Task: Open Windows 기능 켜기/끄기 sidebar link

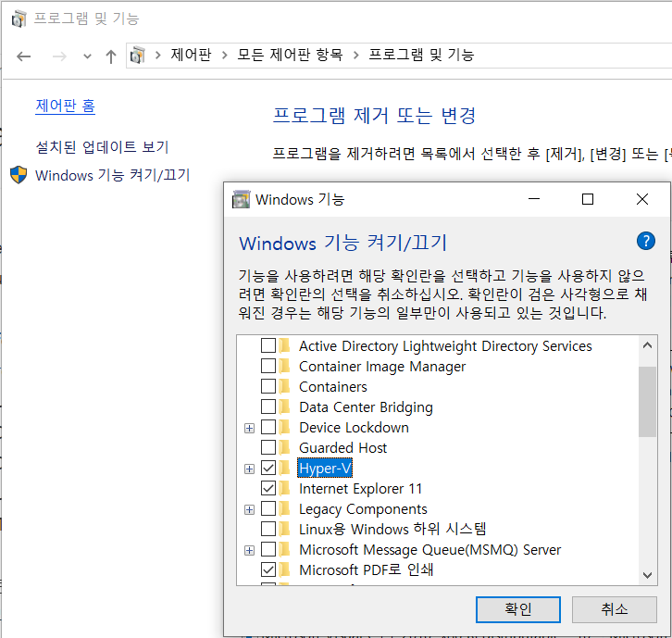Action: (x=112, y=175)
